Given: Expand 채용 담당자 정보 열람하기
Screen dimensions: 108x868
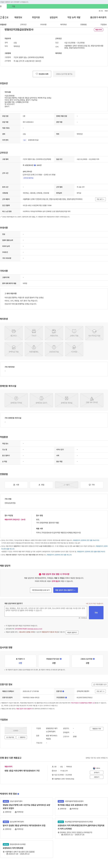Looking at the screenshot, I should [66, 590].
